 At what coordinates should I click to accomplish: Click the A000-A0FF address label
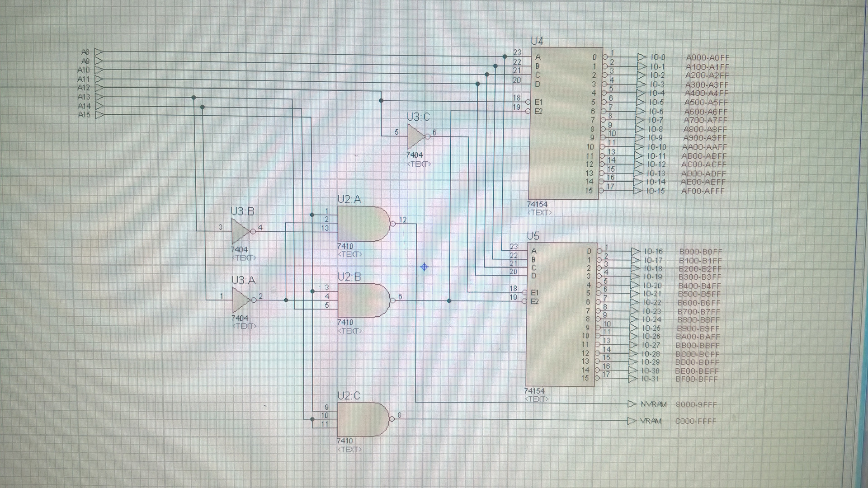708,58
